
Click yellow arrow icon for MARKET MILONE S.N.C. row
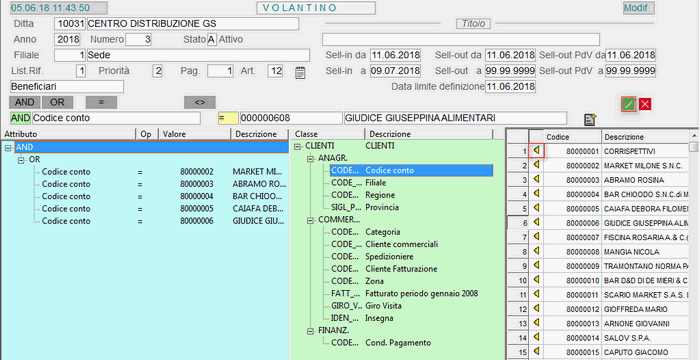(x=536, y=165)
